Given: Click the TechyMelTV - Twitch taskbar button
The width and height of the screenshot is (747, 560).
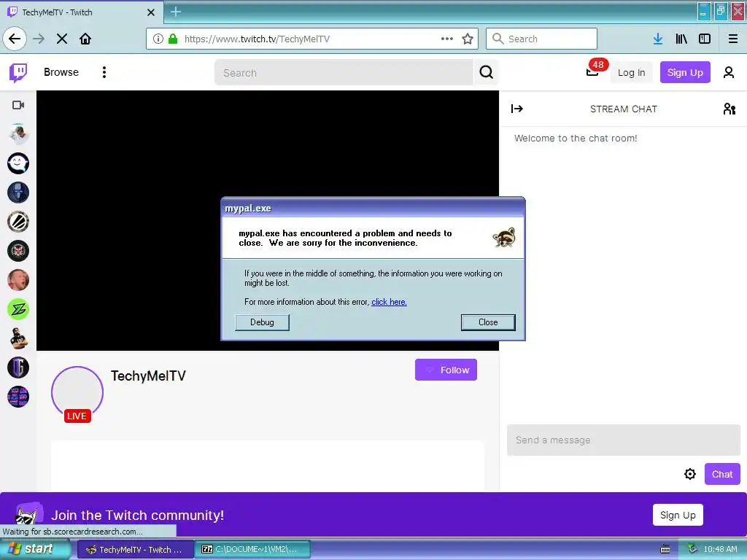Looking at the screenshot, I should click(135, 549).
